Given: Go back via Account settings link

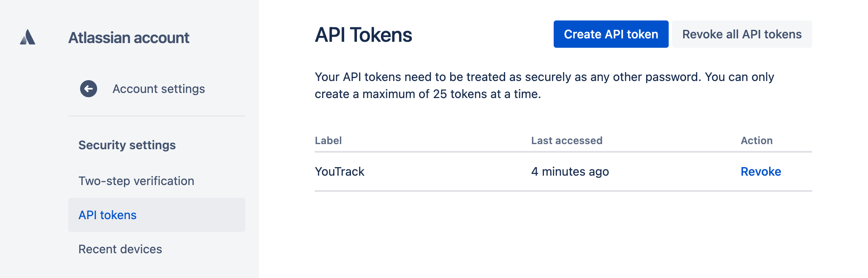Looking at the screenshot, I should point(158,89).
